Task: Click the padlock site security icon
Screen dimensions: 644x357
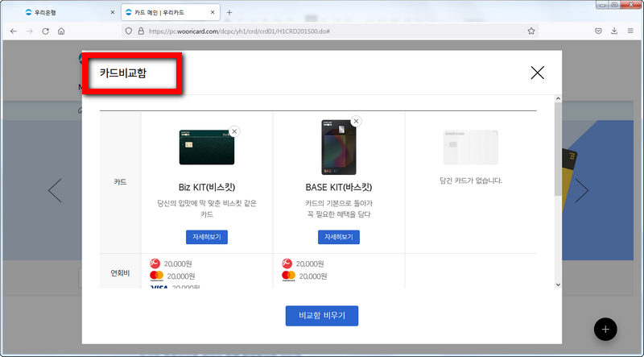Action: (x=141, y=31)
